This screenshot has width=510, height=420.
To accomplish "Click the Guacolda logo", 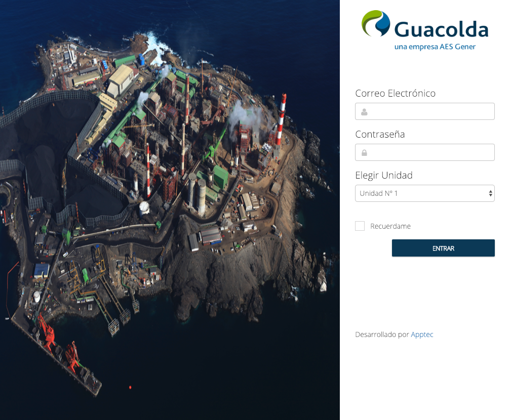I will click(425, 30).
